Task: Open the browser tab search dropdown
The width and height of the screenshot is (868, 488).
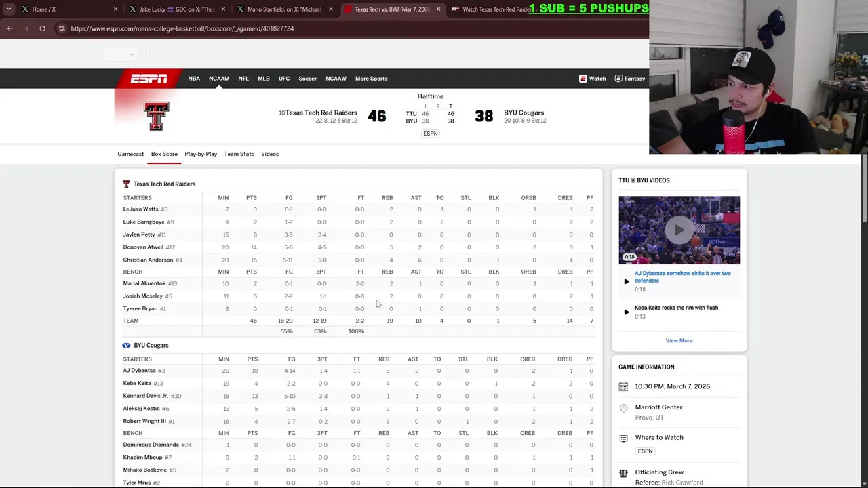Action: 7,9
